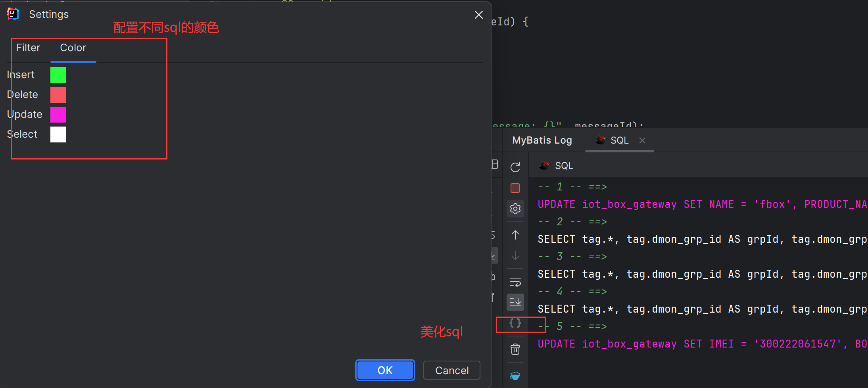Viewport: 868px width, 388px height.
Task: Click the Select label
Action: tap(22, 134)
